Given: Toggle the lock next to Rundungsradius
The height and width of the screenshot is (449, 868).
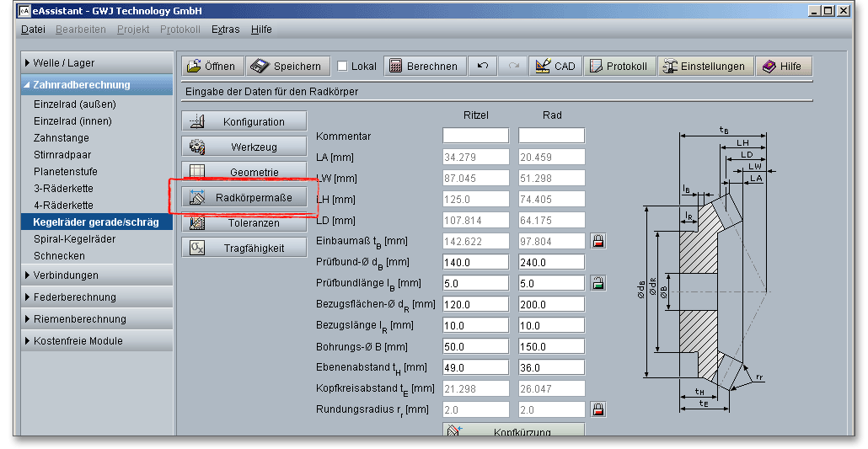Looking at the screenshot, I should click(598, 409).
